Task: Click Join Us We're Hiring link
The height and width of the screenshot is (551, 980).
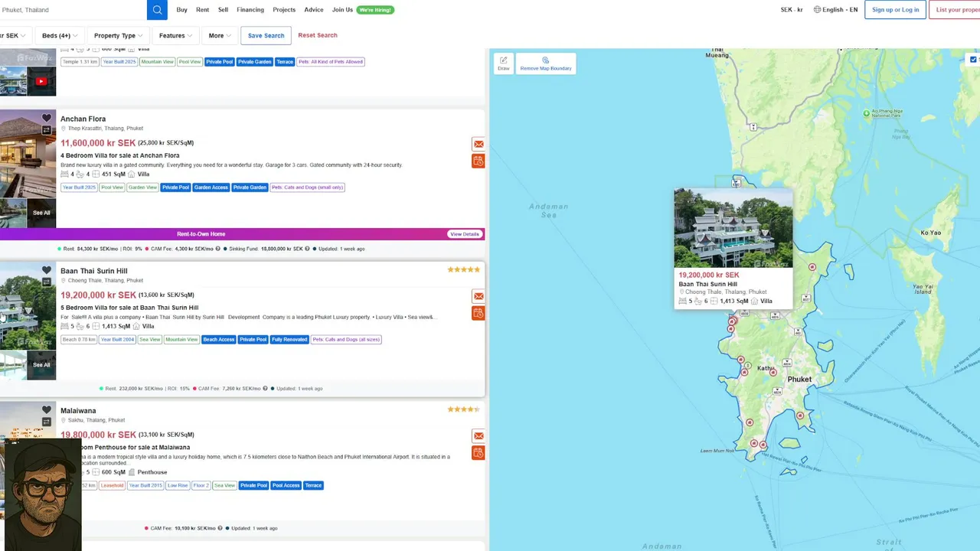Action: (363, 10)
